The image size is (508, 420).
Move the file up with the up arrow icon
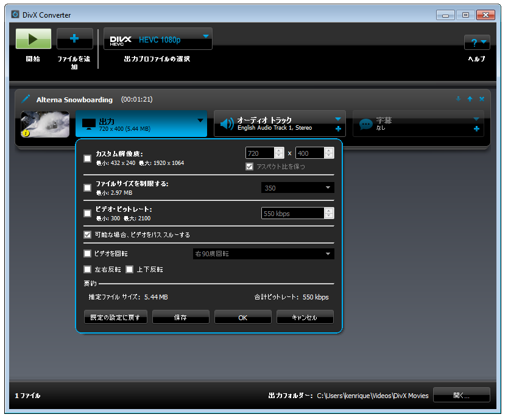point(470,99)
